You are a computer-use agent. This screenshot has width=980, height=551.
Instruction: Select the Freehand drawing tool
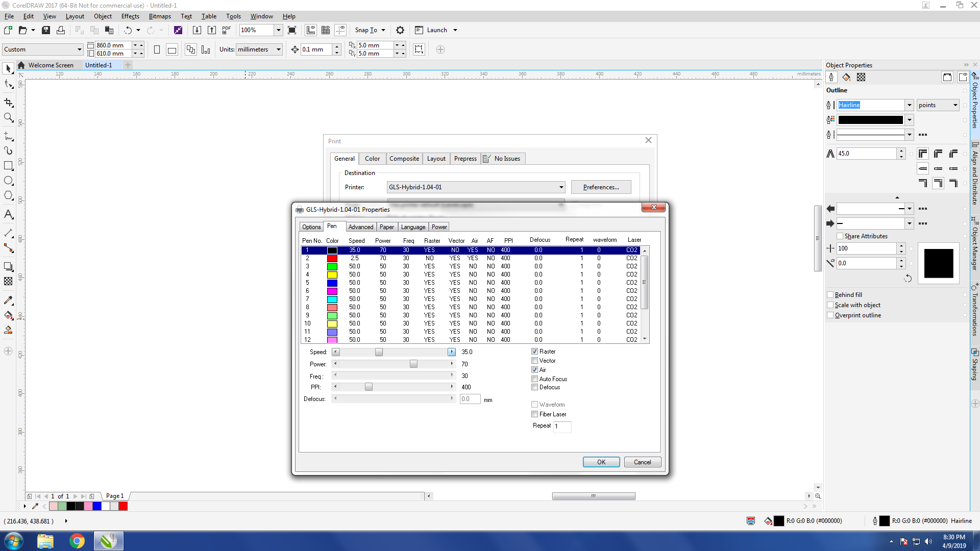point(8,136)
